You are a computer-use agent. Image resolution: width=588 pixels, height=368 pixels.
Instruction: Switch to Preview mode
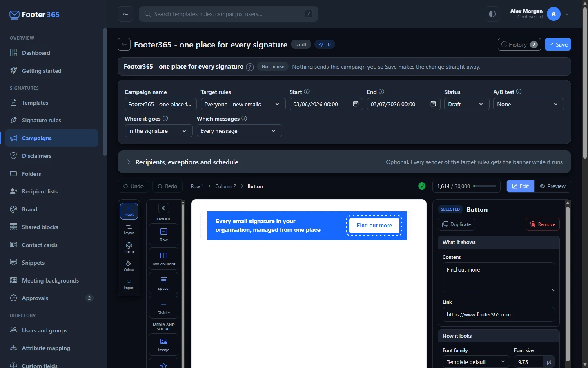point(553,186)
